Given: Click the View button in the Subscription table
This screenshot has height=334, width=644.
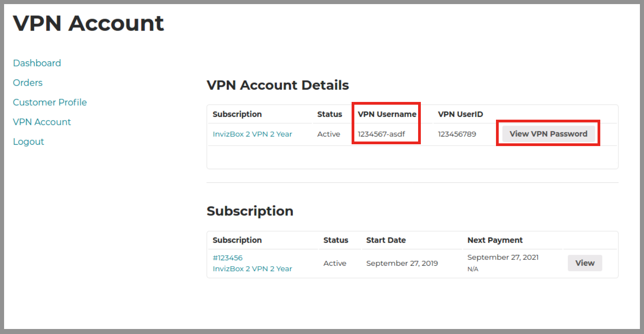Looking at the screenshot, I should tap(585, 263).
